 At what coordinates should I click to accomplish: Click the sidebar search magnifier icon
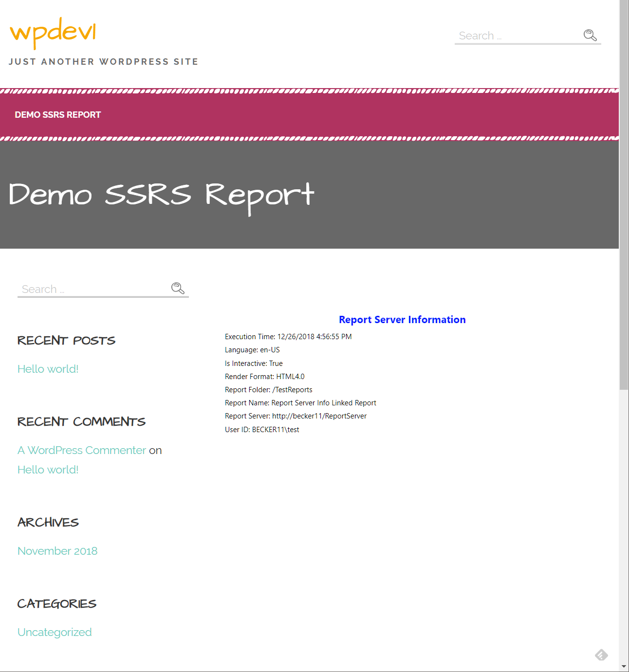point(178,289)
